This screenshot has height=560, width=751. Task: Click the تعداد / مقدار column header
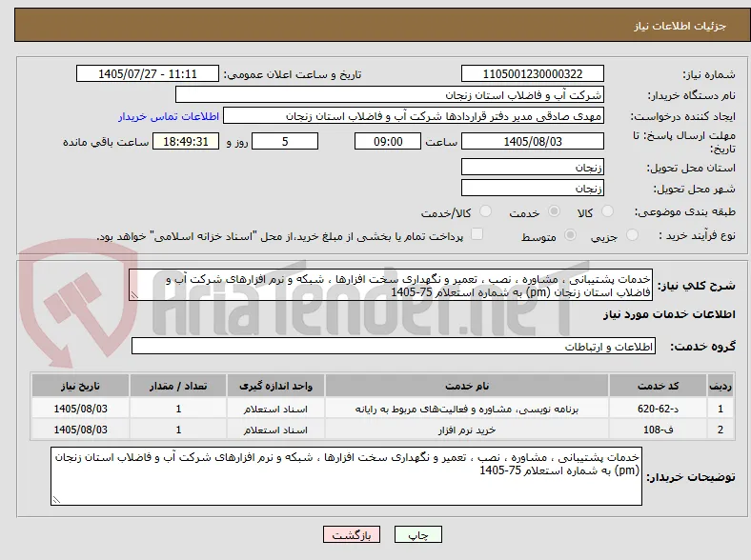point(177,386)
